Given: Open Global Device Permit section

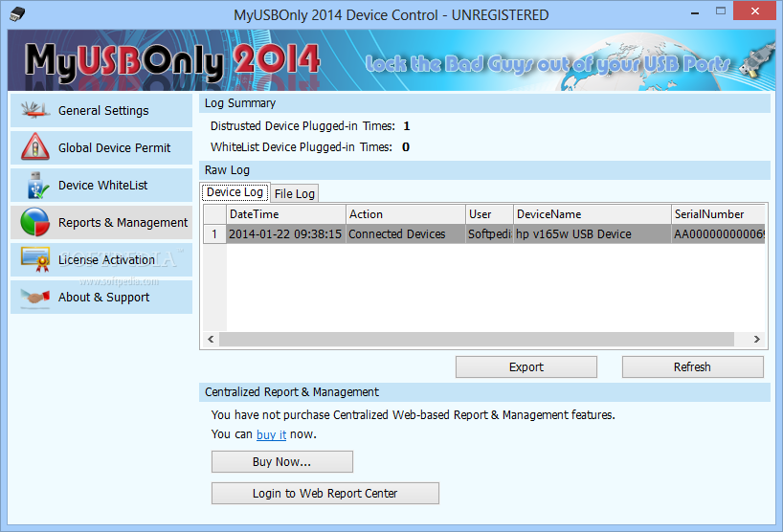Looking at the screenshot, I should click(x=101, y=147).
